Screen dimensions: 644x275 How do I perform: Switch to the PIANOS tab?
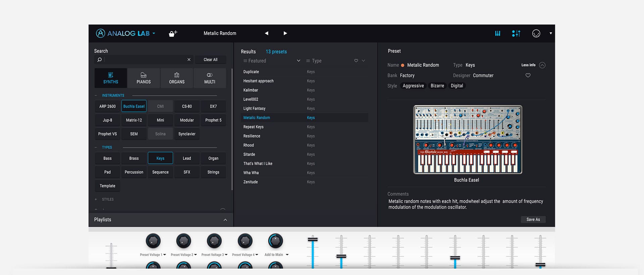click(x=144, y=78)
